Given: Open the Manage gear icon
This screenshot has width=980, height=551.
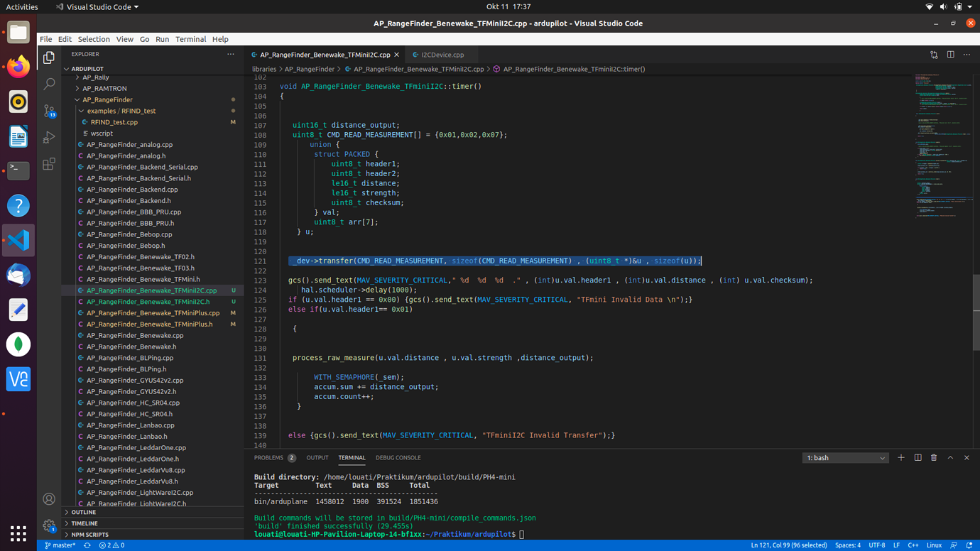Looking at the screenshot, I should point(49,526).
